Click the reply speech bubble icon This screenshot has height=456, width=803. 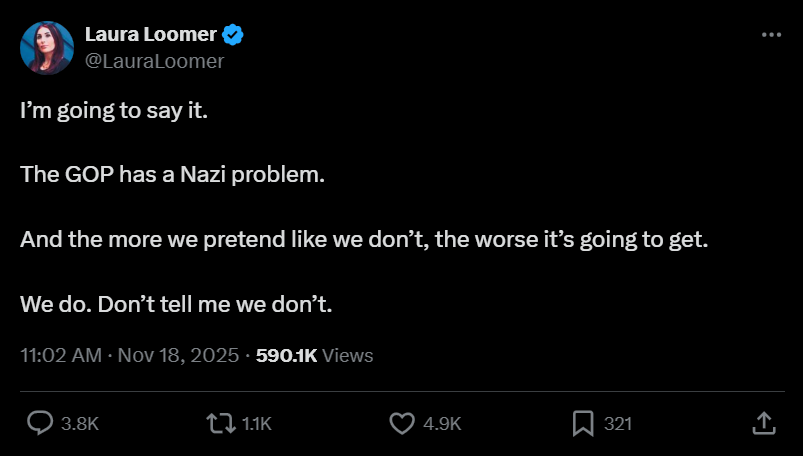[x=40, y=423]
